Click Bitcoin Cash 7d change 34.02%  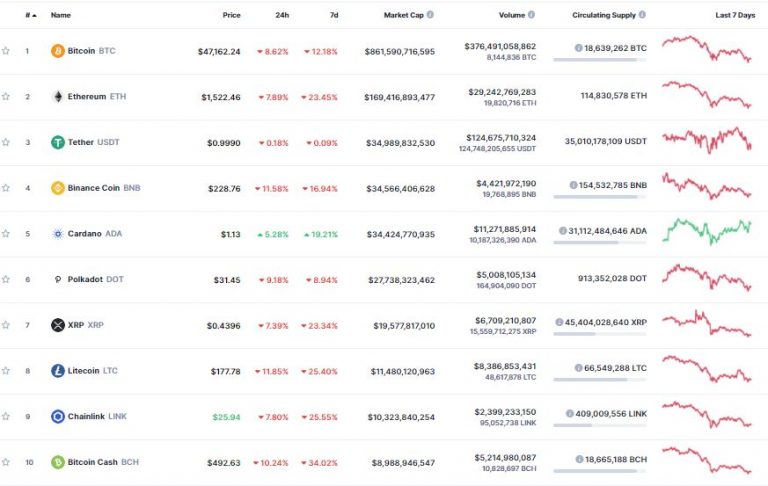tap(319, 463)
